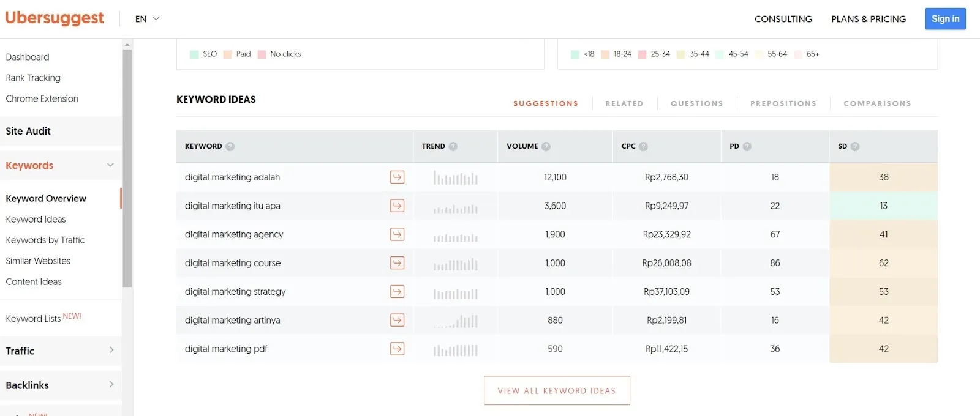This screenshot has height=416, width=980.
Task: Switch to the Suggestions tab
Action: pyautogui.click(x=546, y=103)
